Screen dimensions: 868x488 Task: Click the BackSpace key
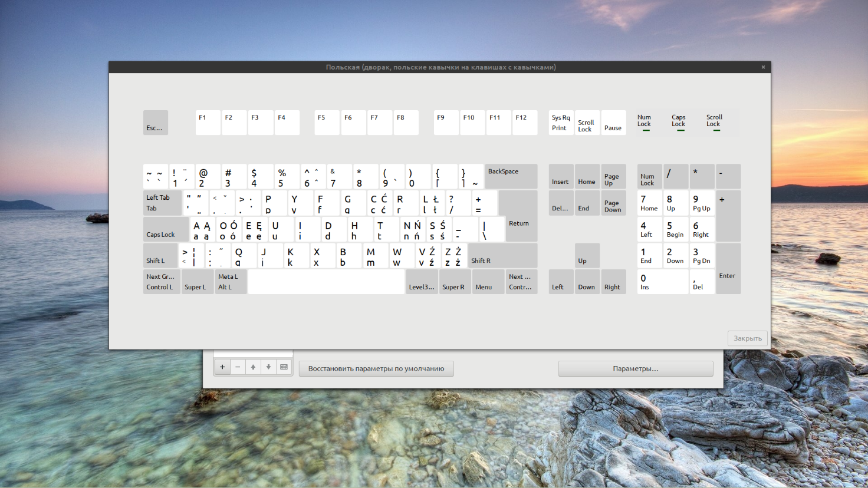click(x=511, y=176)
